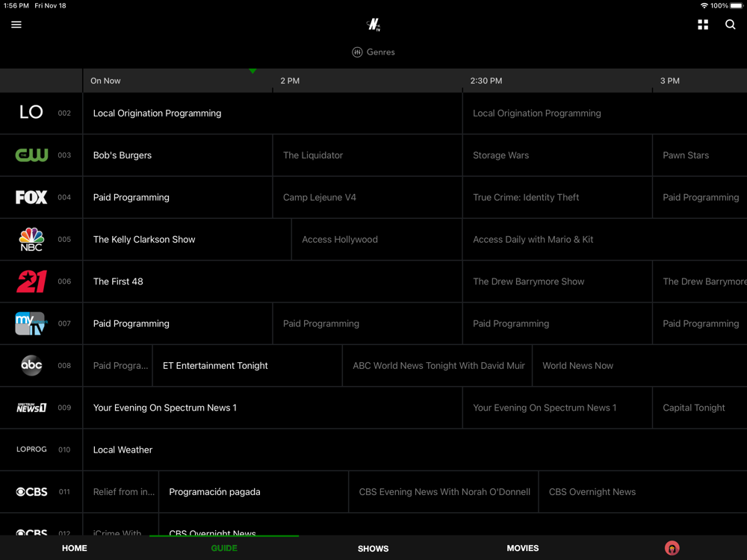Open Storage Wars listing
Screen dimensions: 747x560
557,155
